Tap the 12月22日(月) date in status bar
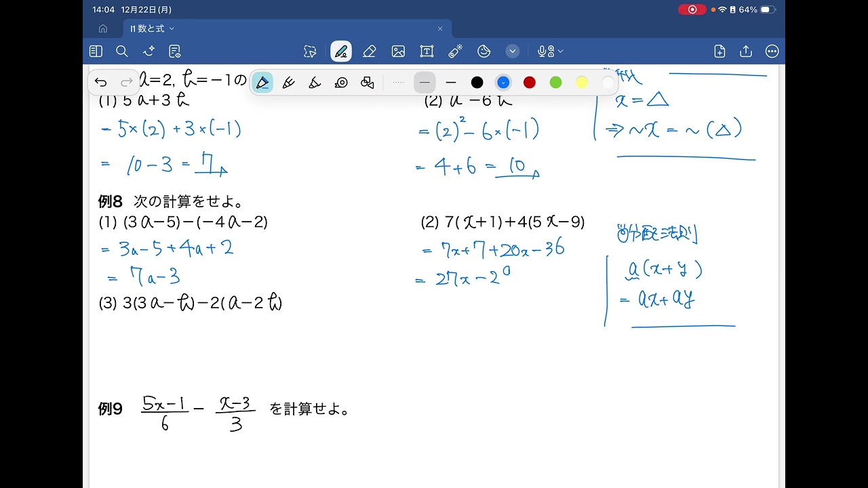Image resolution: width=868 pixels, height=488 pixels. (146, 9)
